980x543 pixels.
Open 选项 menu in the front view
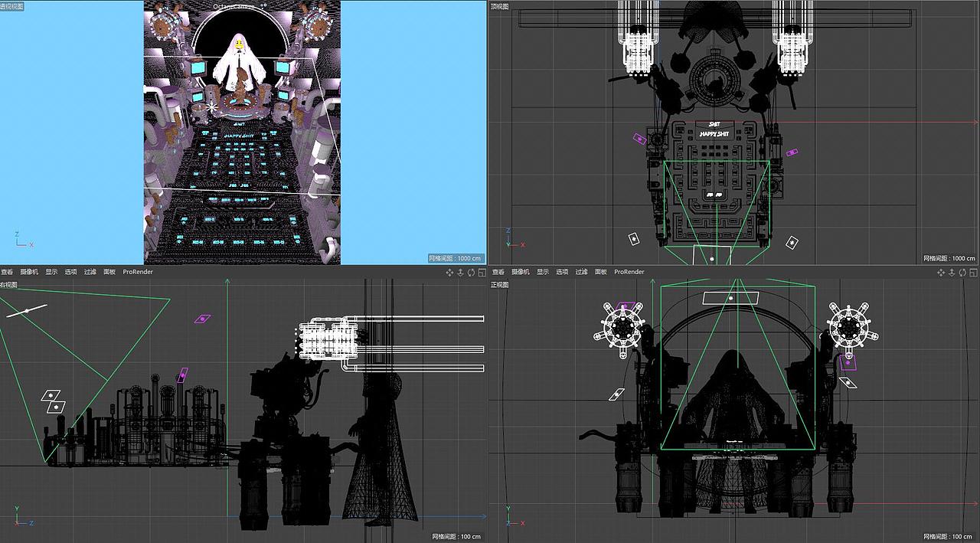pyautogui.click(x=563, y=272)
